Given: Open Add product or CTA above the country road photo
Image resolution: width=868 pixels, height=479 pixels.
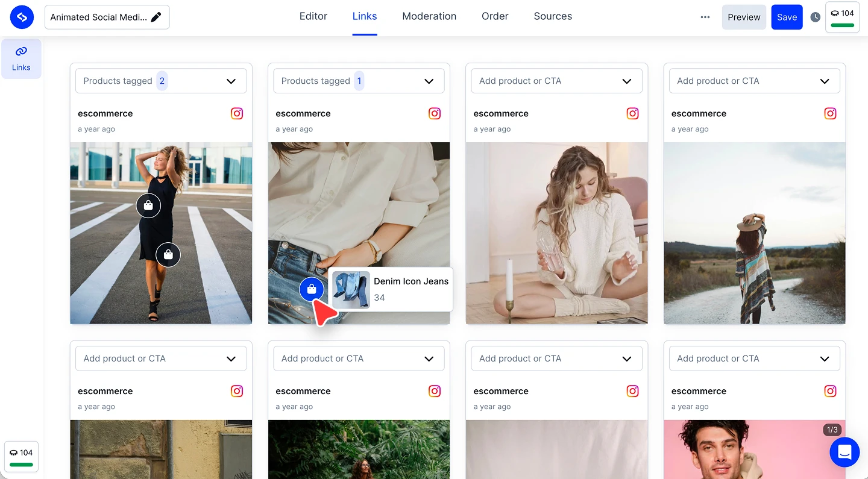Looking at the screenshot, I should pyautogui.click(x=754, y=81).
